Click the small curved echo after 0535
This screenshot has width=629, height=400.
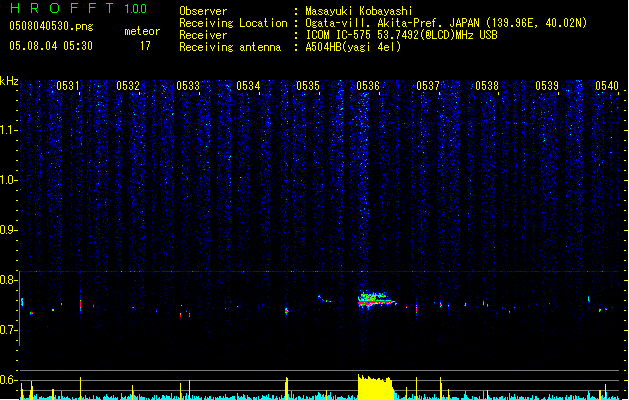click(325, 299)
